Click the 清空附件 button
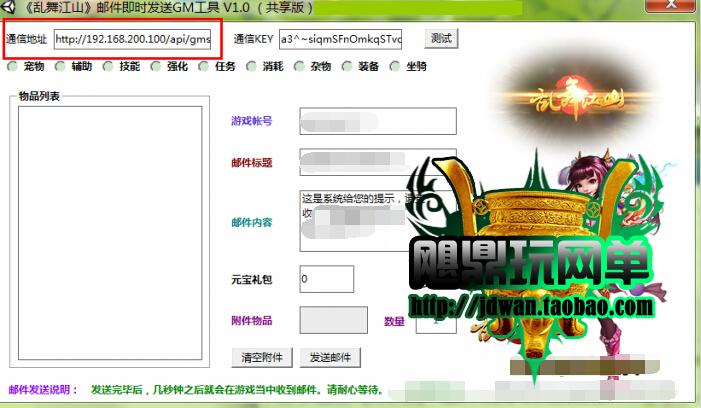 click(x=262, y=357)
